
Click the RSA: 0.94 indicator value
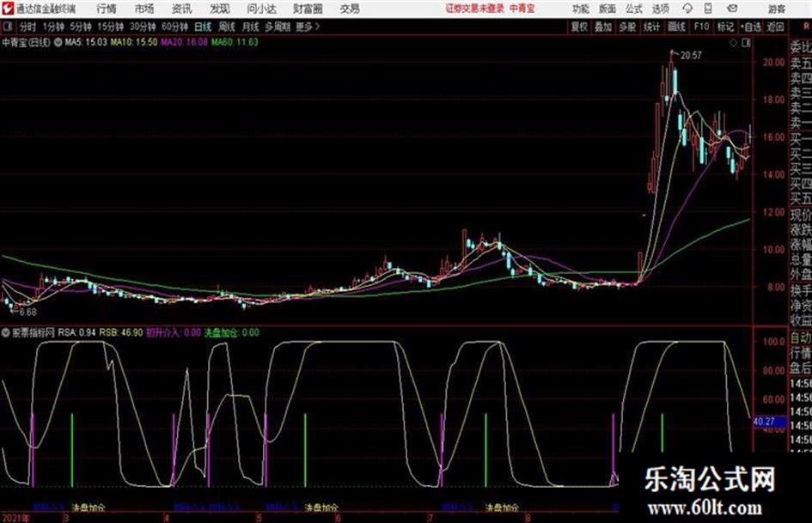(x=76, y=332)
